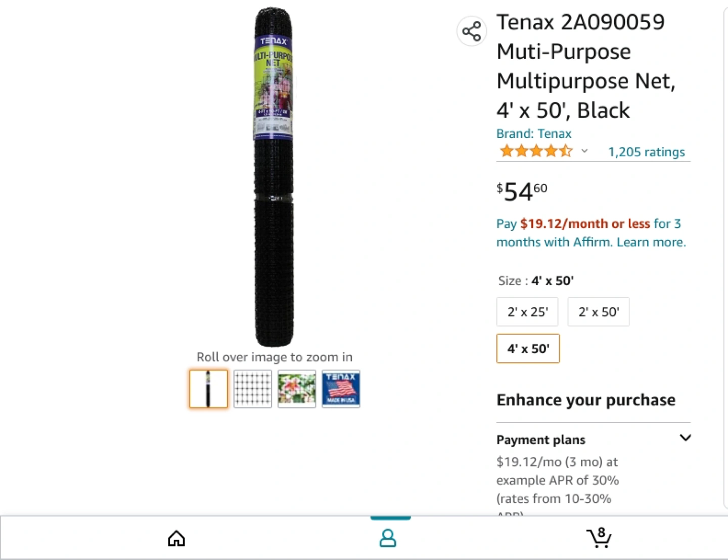
Task: Select the mesh grid pattern thumbnail
Action: (253, 389)
